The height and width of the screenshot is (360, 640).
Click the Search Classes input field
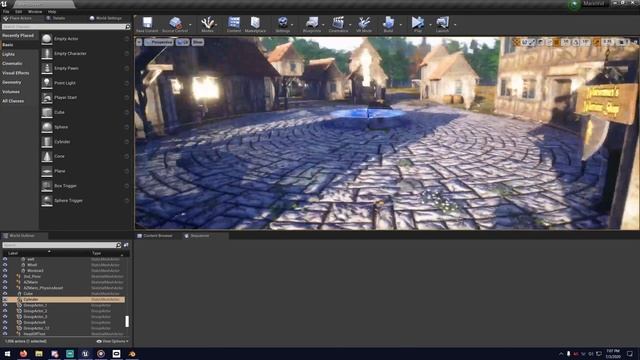pyautogui.click(x=64, y=27)
